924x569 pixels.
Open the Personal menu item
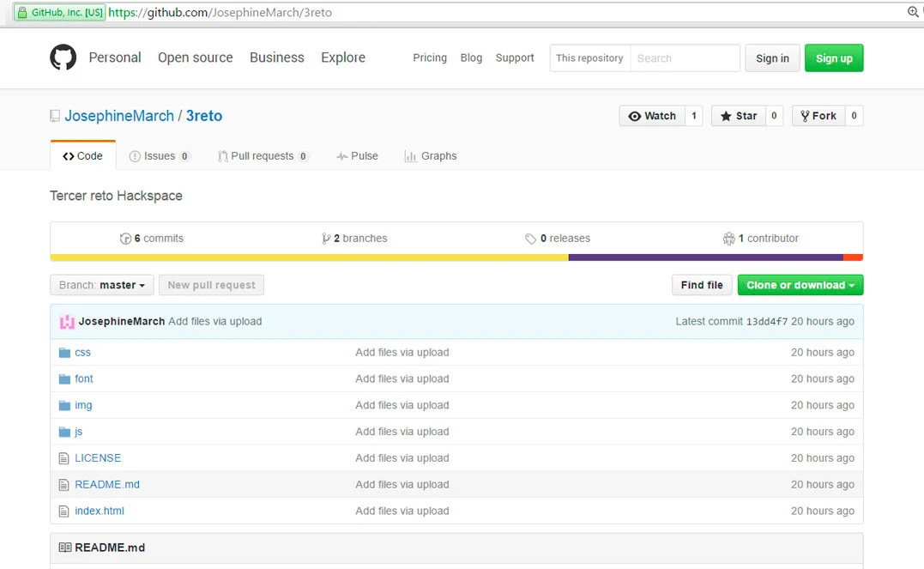(115, 58)
